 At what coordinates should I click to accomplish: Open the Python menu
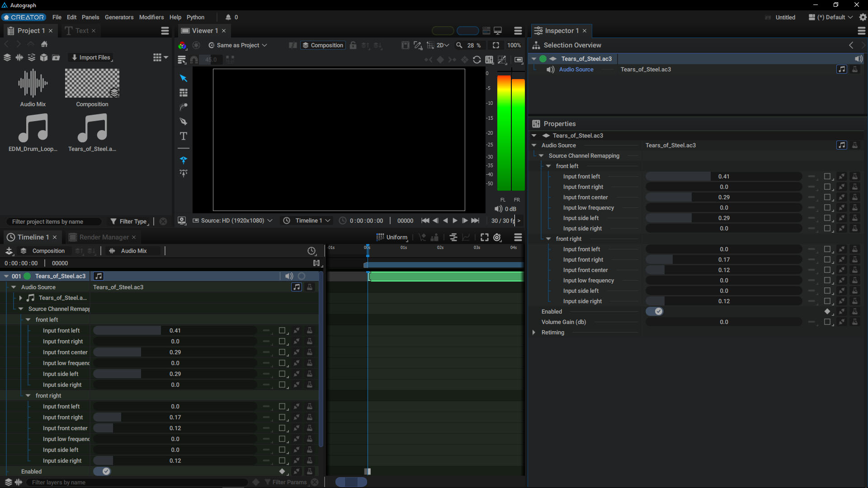click(x=195, y=17)
